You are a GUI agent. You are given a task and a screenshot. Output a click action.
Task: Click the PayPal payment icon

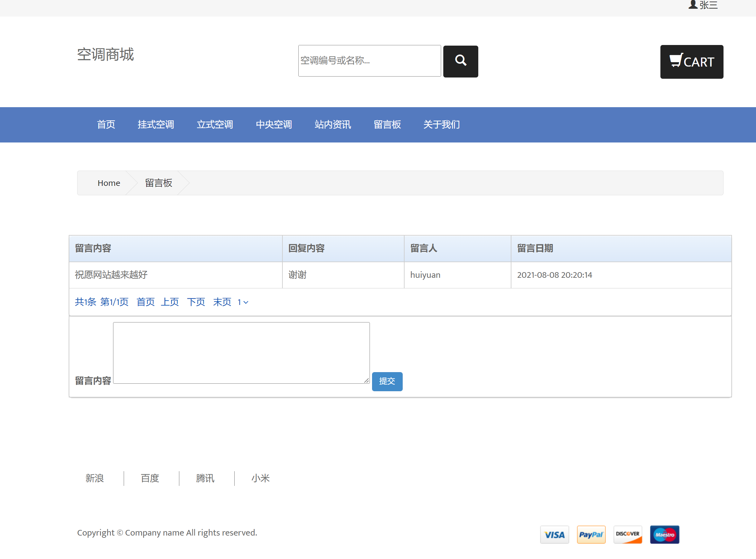[591, 534]
